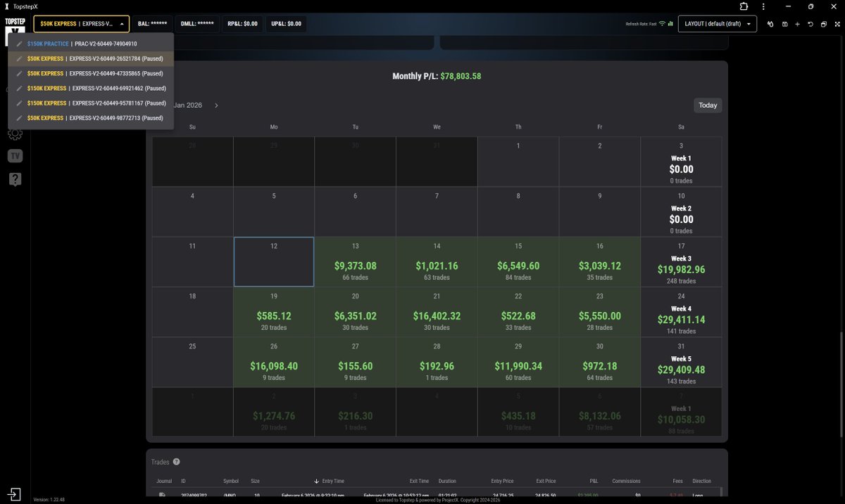Open January 23 day with $5,550.00
The width and height of the screenshot is (845, 504).
[x=600, y=312]
